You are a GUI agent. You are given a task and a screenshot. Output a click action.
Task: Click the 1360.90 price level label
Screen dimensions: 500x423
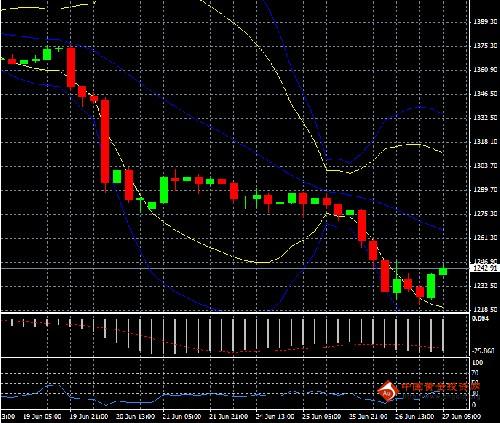485,70
